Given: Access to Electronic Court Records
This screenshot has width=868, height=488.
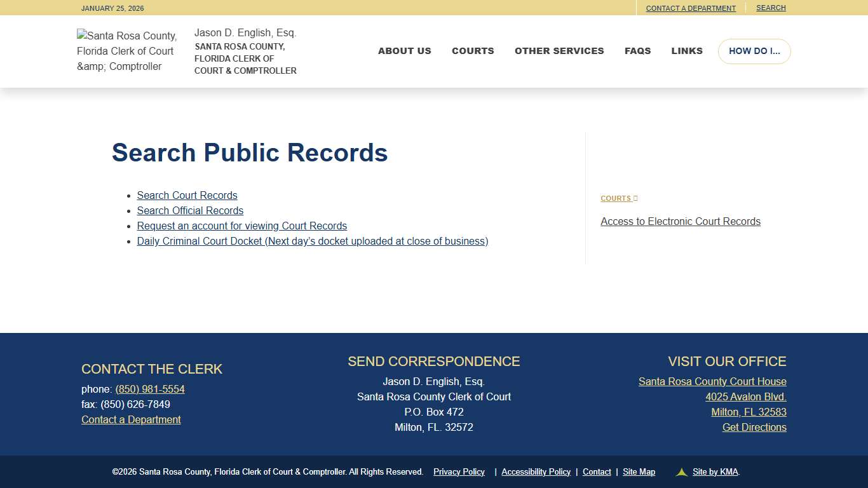Looking at the screenshot, I should tap(681, 221).
